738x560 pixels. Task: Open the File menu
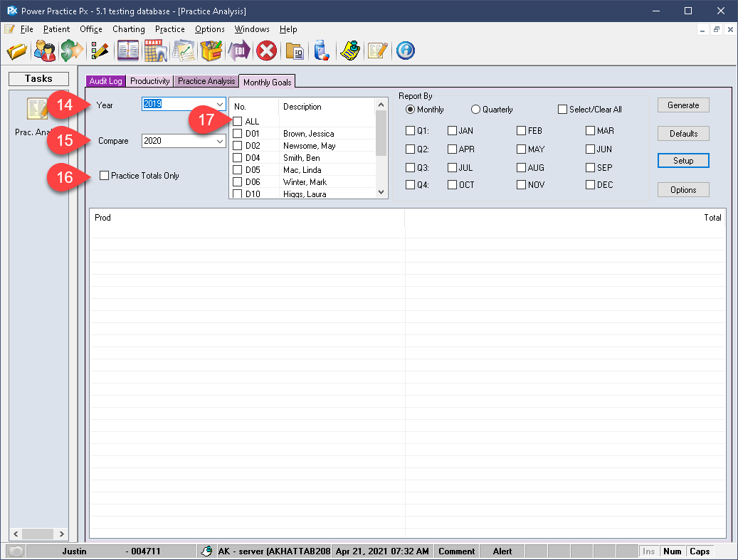click(x=27, y=29)
